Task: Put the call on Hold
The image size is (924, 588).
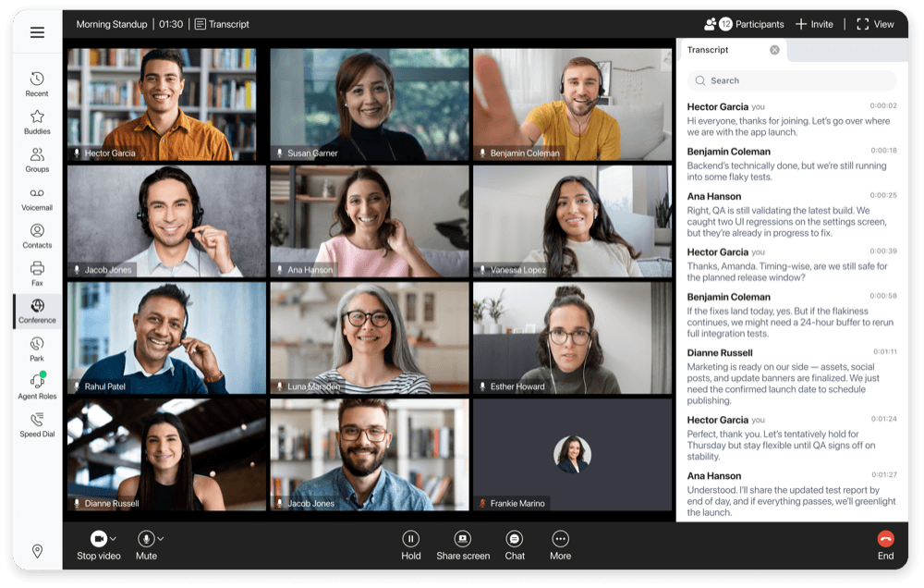Action: pos(410,538)
